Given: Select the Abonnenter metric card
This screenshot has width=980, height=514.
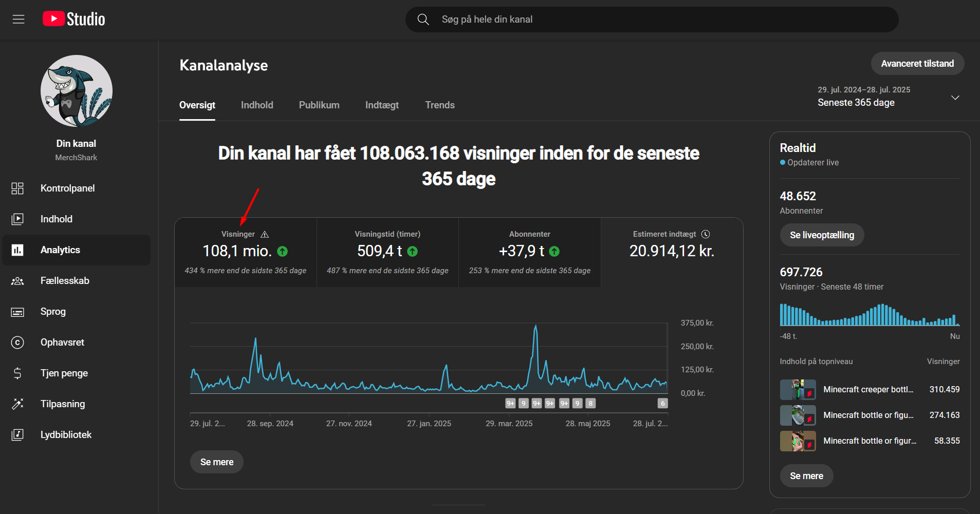Looking at the screenshot, I should point(529,252).
